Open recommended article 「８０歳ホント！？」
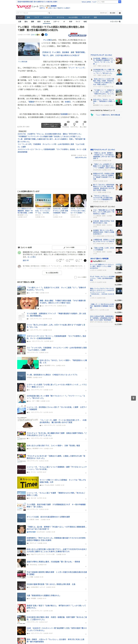The image size is (138, 644). pyautogui.click(x=56, y=289)
